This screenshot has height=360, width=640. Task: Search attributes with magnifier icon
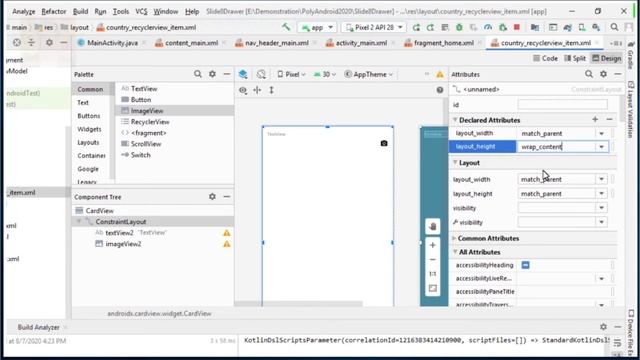coord(589,74)
